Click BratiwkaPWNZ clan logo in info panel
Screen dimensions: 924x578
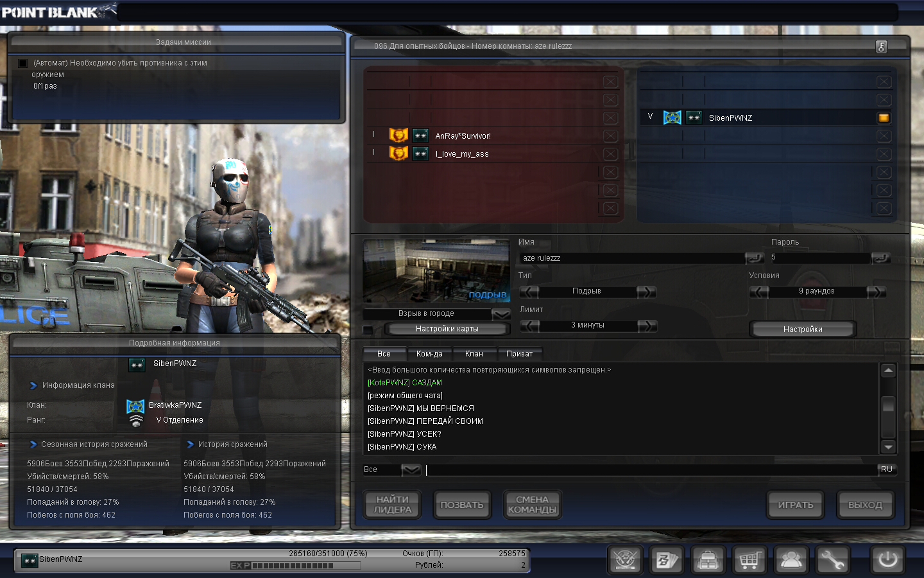[x=135, y=406]
